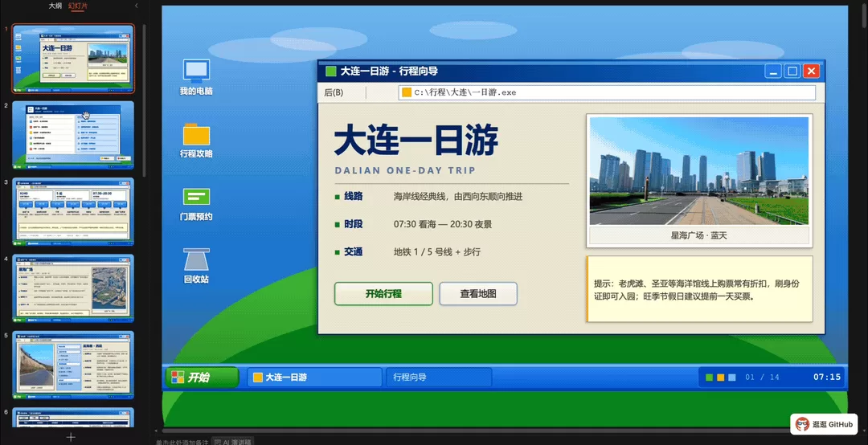Click the minimize icon of the 行程向导 window
The image size is (868, 445).
(x=773, y=71)
